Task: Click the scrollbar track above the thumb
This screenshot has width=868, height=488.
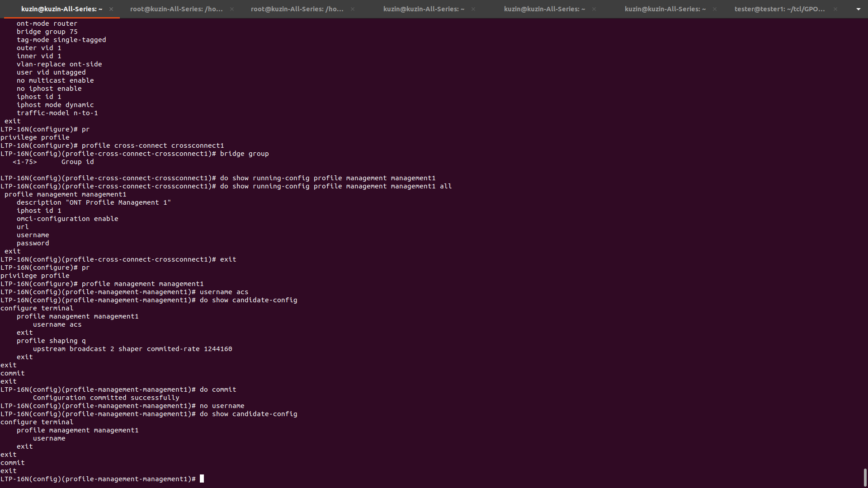Action: [865, 244]
